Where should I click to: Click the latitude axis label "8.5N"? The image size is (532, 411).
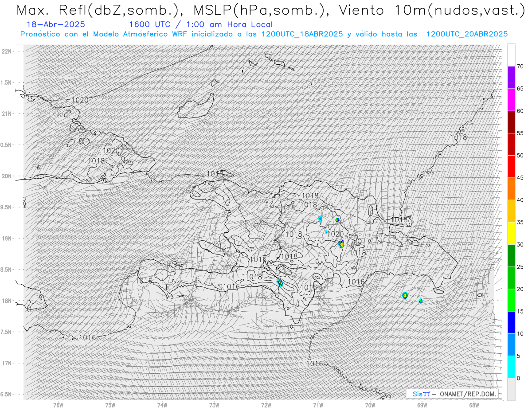click(x=7, y=270)
